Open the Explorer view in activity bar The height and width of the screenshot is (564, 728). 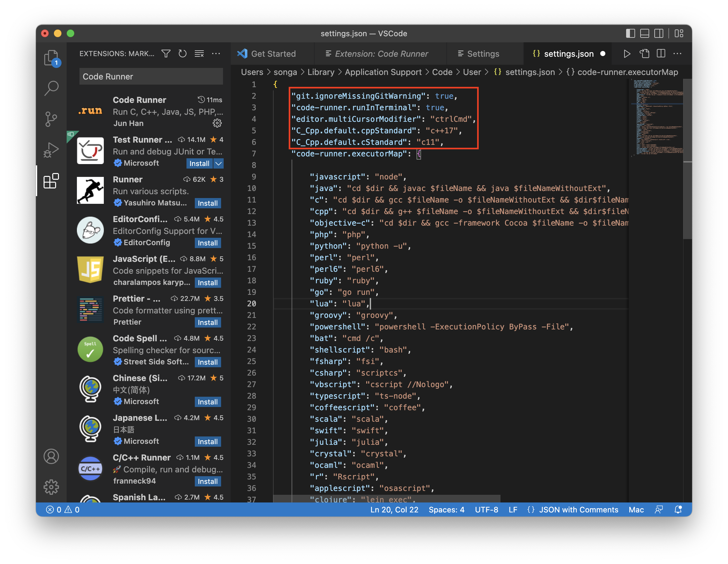51,58
